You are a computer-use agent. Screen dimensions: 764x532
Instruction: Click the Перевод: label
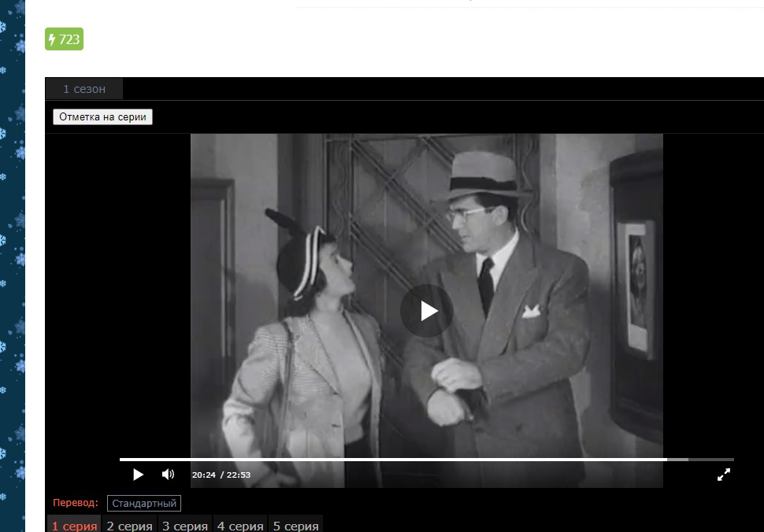click(x=76, y=503)
